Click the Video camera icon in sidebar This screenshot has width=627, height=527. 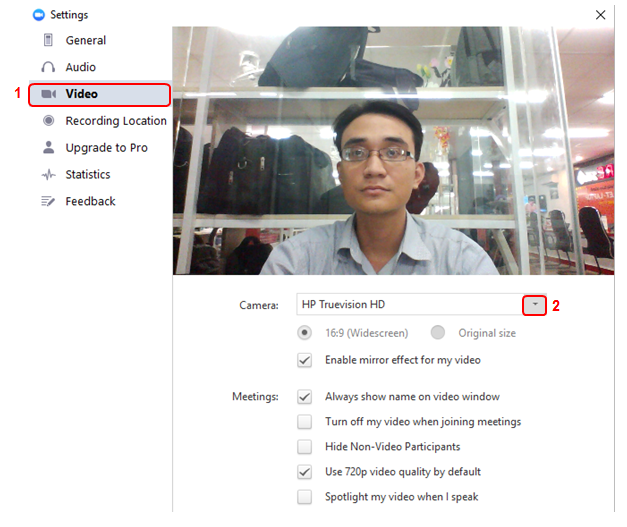click(x=48, y=94)
